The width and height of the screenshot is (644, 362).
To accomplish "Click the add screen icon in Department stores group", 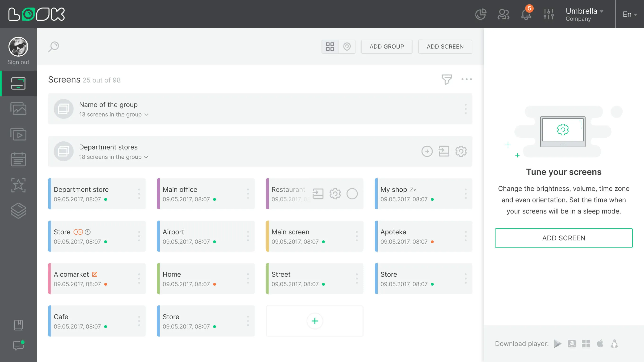I will (x=427, y=151).
